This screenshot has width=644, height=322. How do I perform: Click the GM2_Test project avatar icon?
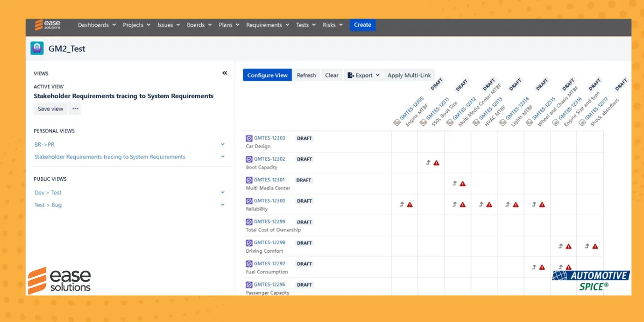click(37, 48)
